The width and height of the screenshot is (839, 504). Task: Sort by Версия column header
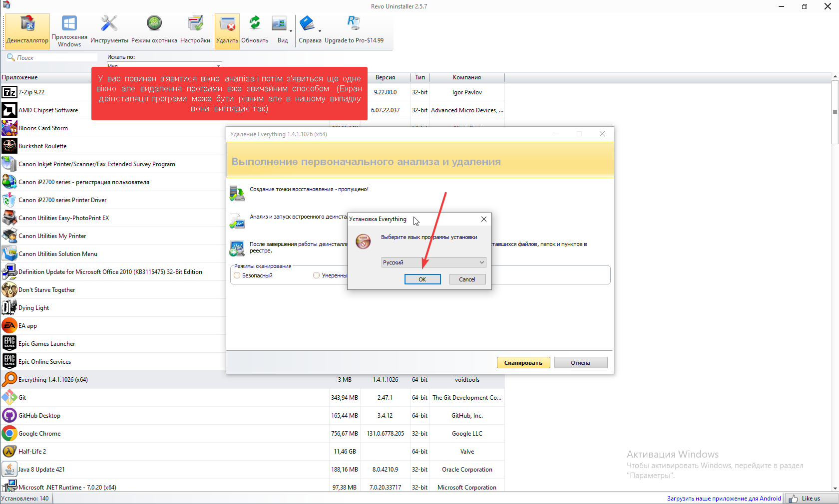[385, 77]
